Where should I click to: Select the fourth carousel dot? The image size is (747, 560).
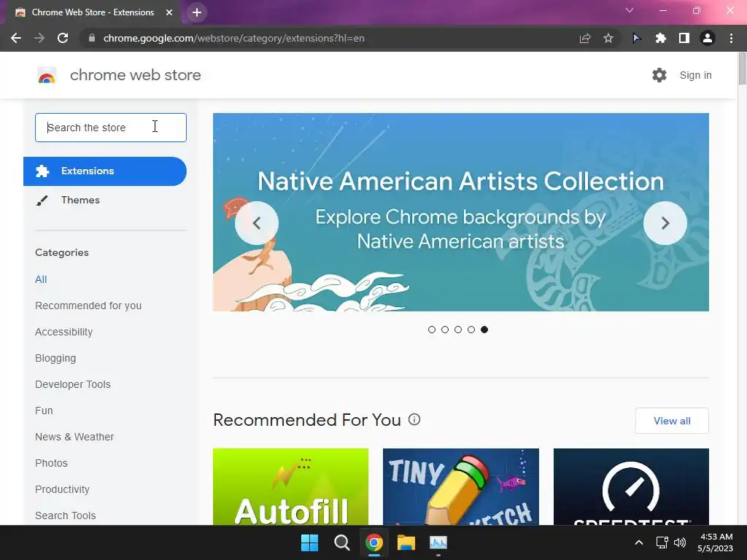click(471, 330)
